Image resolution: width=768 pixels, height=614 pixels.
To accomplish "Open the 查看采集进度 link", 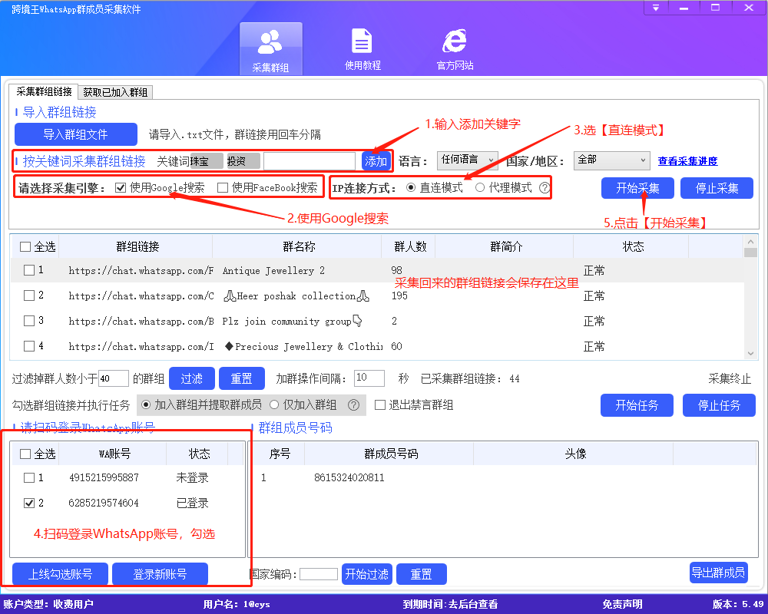I will click(687, 161).
